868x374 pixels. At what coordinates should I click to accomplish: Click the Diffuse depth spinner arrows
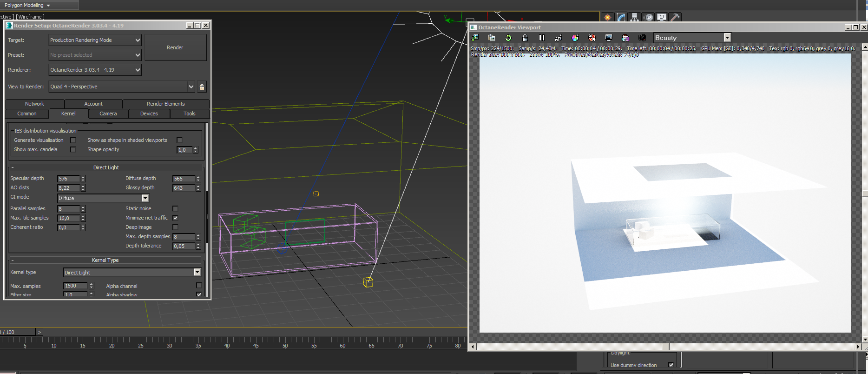(198, 179)
